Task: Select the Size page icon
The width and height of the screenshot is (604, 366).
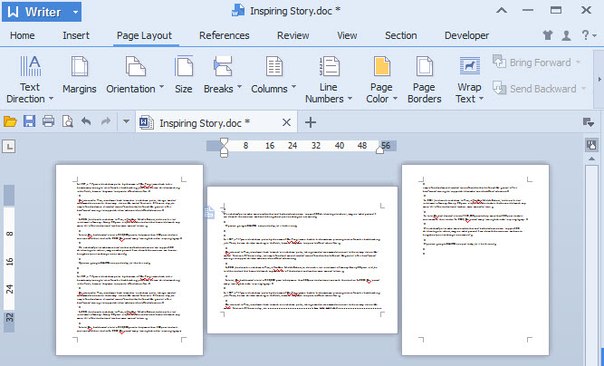Action: coord(183,67)
